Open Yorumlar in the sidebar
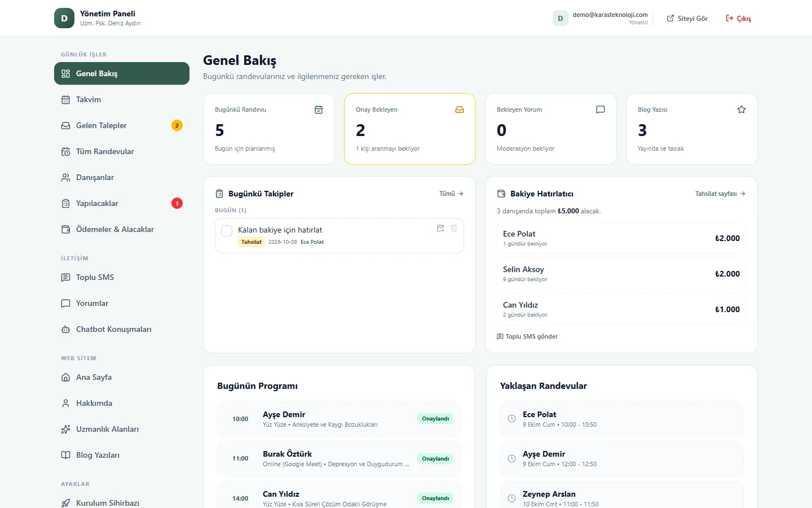Image resolution: width=812 pixels, height=508 pixels. click(x=122, y=303)
